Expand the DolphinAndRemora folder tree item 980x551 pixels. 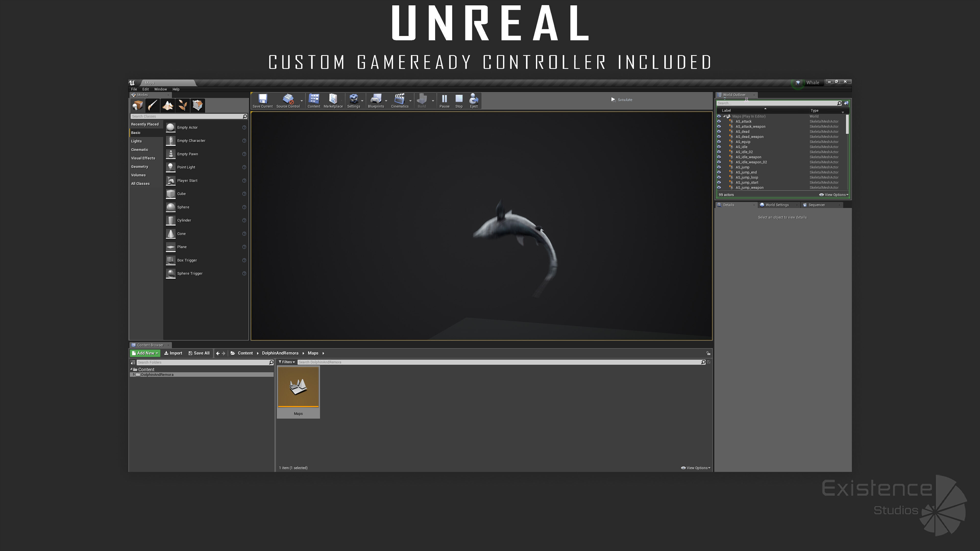(x=134, y=374)
